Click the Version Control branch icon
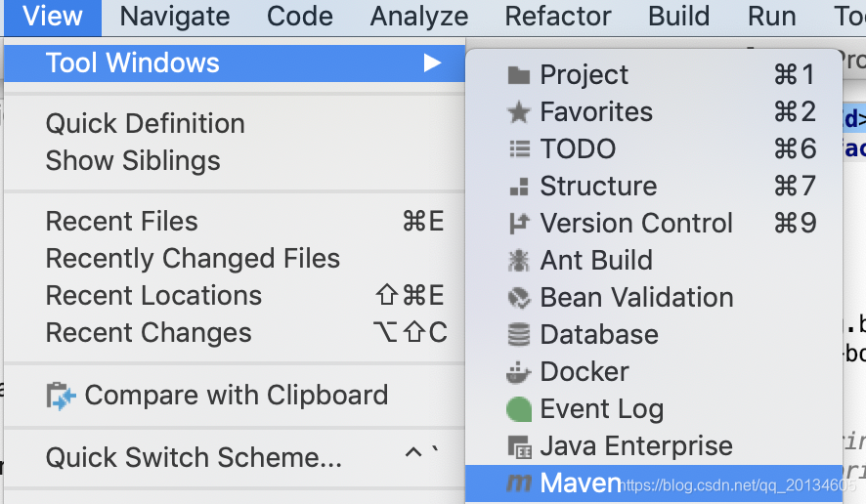Screen dimensions: 866x504 (x=519, y=224)
